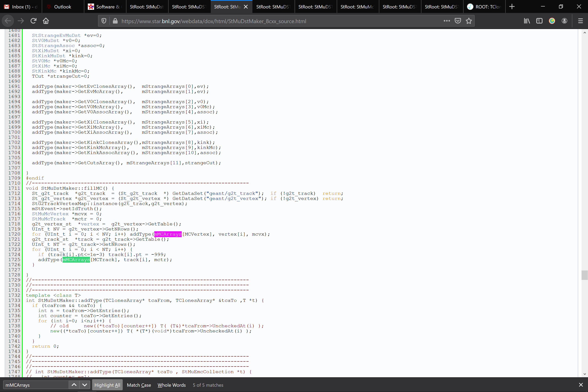Click '#endif' preprocessor line
The image size is (588, 392).
[35, 178]
